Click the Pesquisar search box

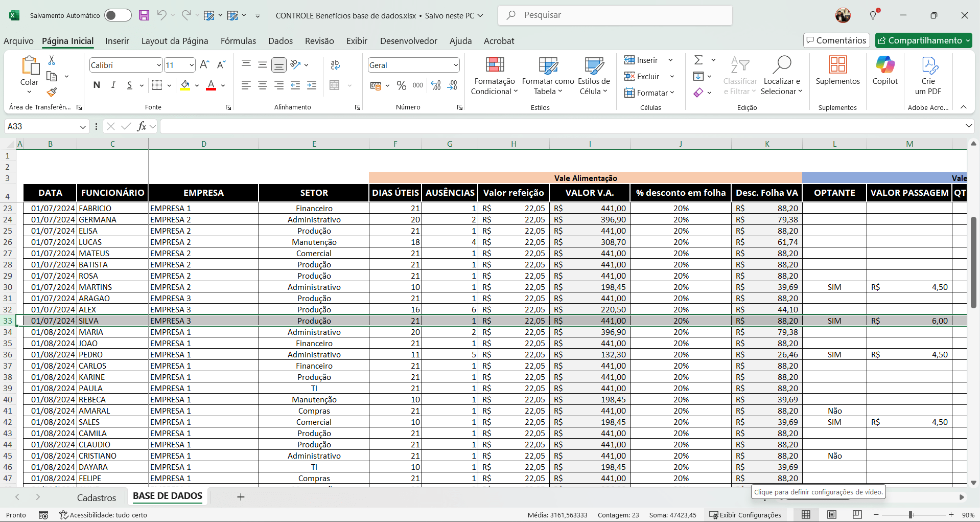click(x=615, y=15)
